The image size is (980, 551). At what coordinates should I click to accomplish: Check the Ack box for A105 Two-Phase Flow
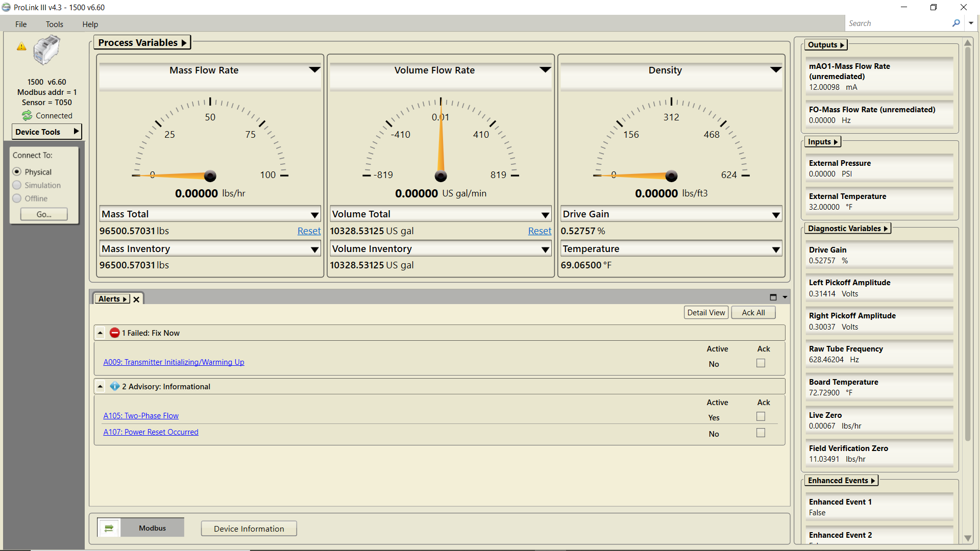coord(760,416)
